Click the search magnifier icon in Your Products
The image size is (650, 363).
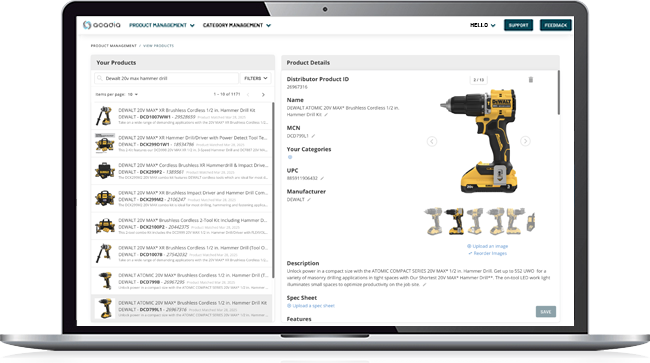(99, 78)
